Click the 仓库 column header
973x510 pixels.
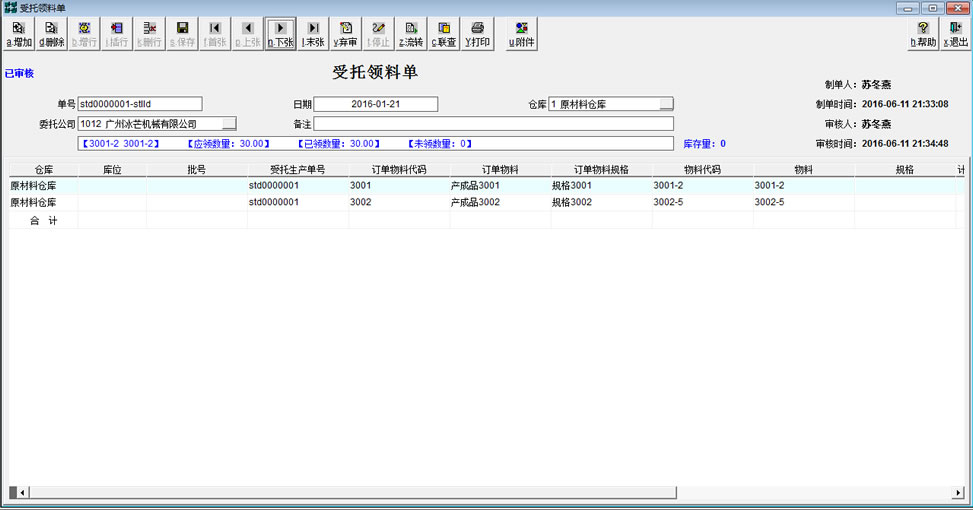coord(43,169)
